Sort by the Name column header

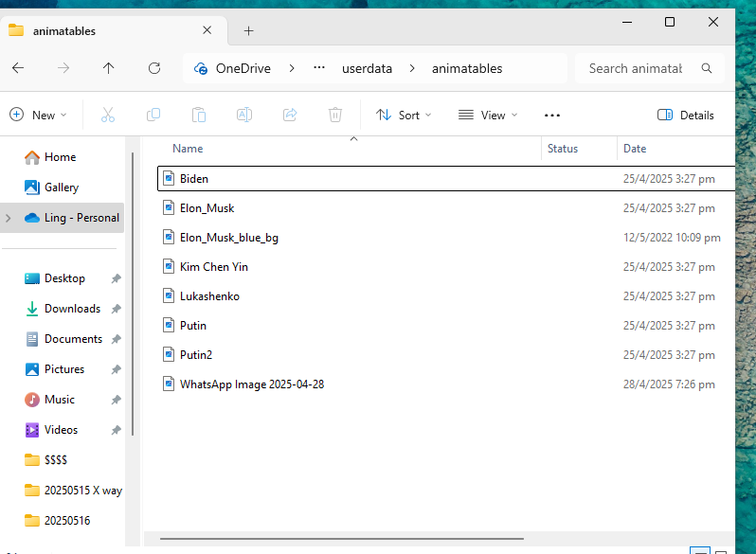tap(353, 149)
